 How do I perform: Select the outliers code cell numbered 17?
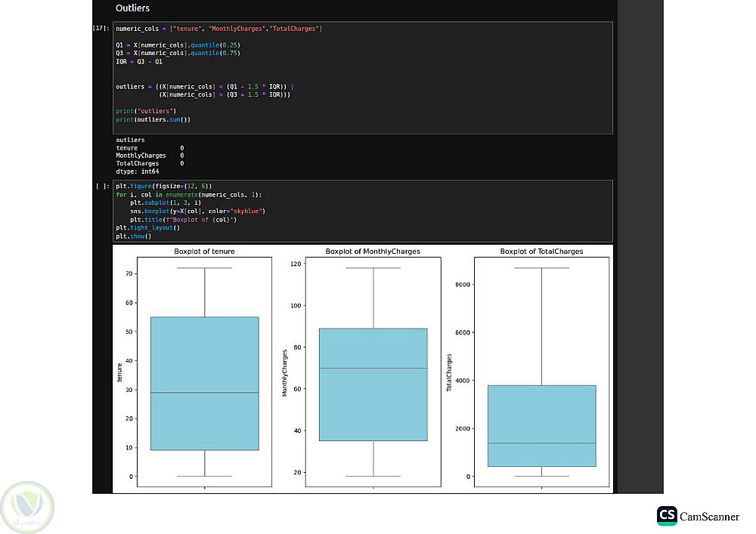click(363, 78)
